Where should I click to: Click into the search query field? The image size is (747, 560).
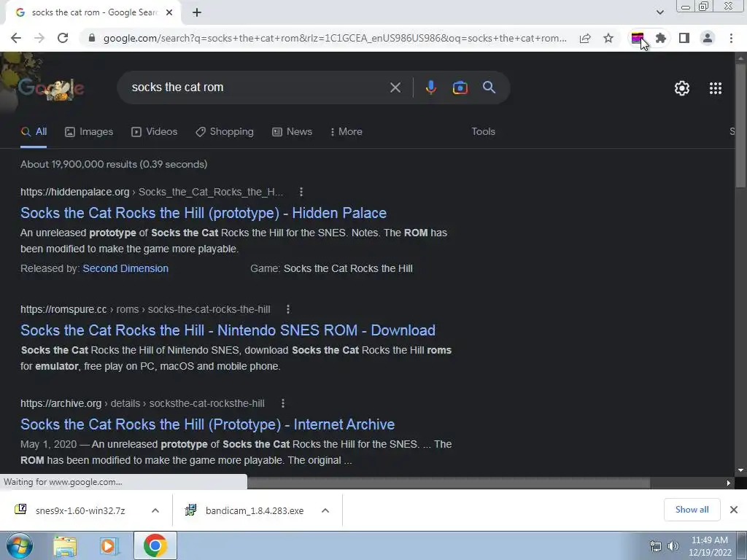click(x=258, y=87)
